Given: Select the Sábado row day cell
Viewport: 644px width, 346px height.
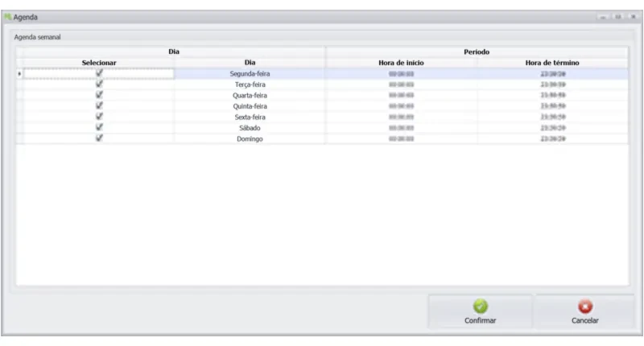Looking at the screenshot, I should [250, 128].
